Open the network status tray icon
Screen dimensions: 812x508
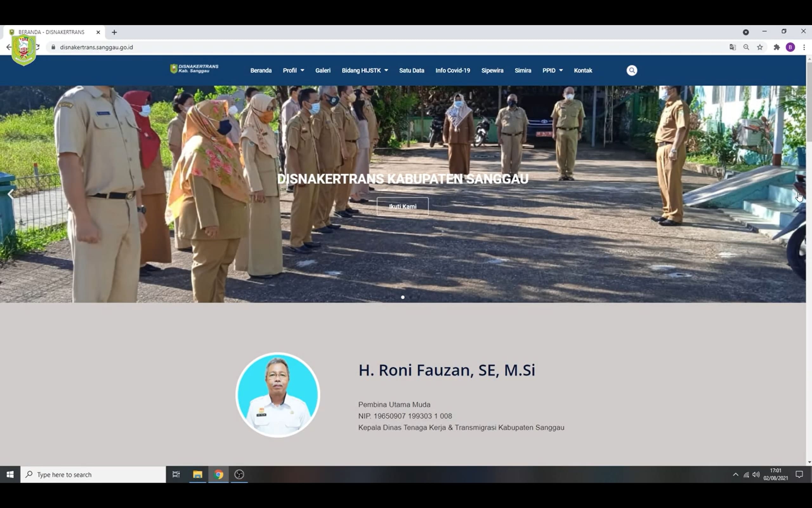click(x=746, y=474)
